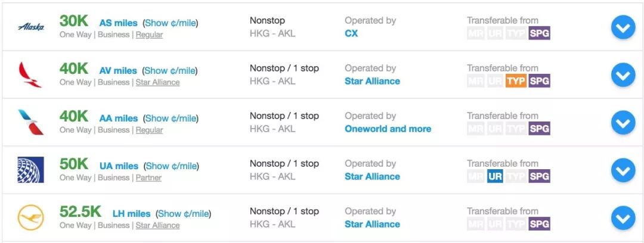Click the Partner award type in UA row
The image size is (644, 243).
pos(148,177)
